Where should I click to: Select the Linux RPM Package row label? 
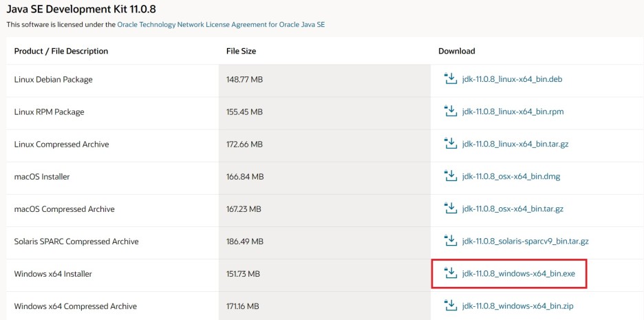coord(49,112)
